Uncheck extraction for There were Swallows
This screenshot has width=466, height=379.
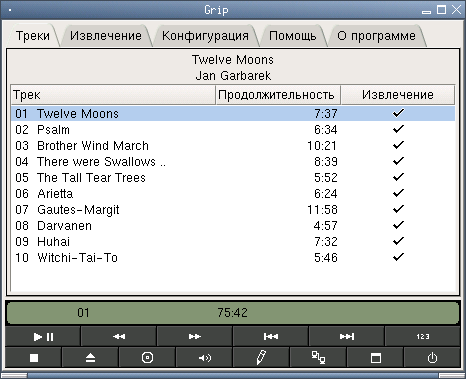(398, 161)
